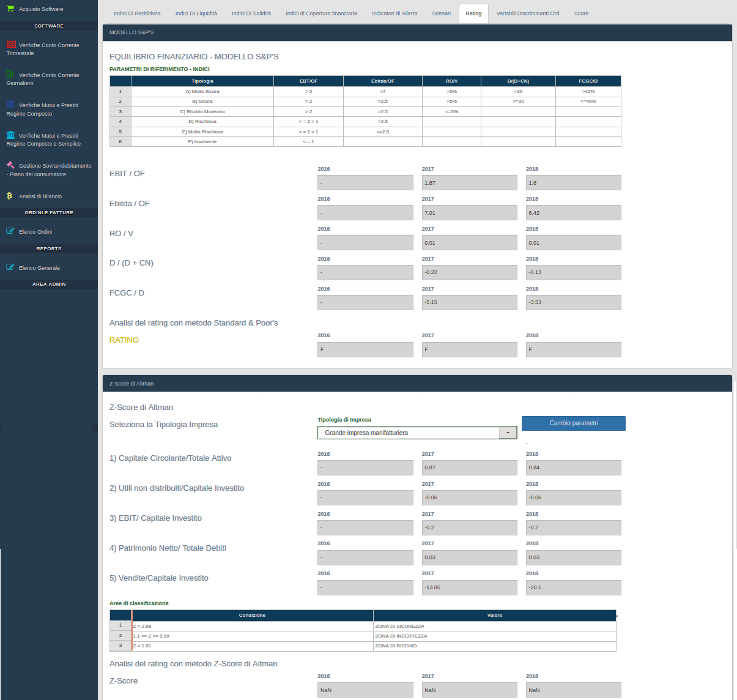Click the edit icon beside Elenco Ordini
The image size is (737, 700).
(x=10, y=231)
